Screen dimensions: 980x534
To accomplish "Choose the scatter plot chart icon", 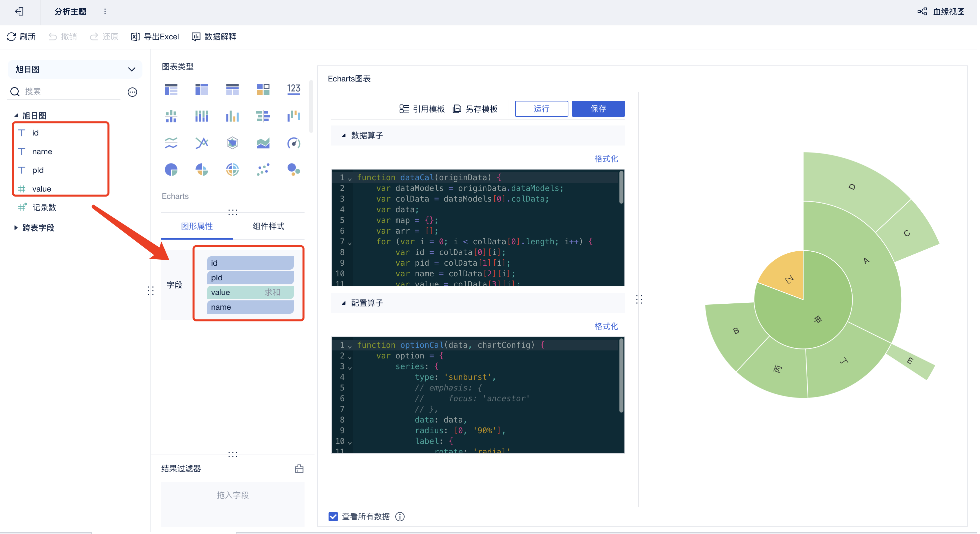I will (x=263, y=169).
